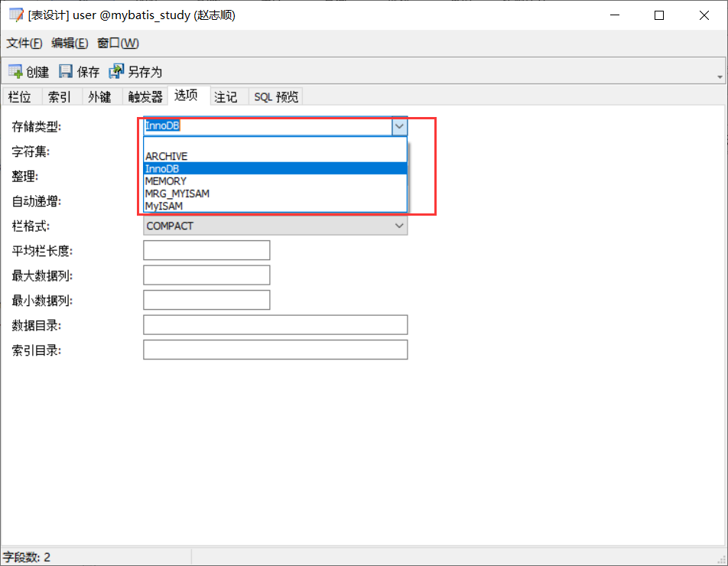Click the 整理: label
This screenshot has width=728, height=566.
tap(25, 177)
